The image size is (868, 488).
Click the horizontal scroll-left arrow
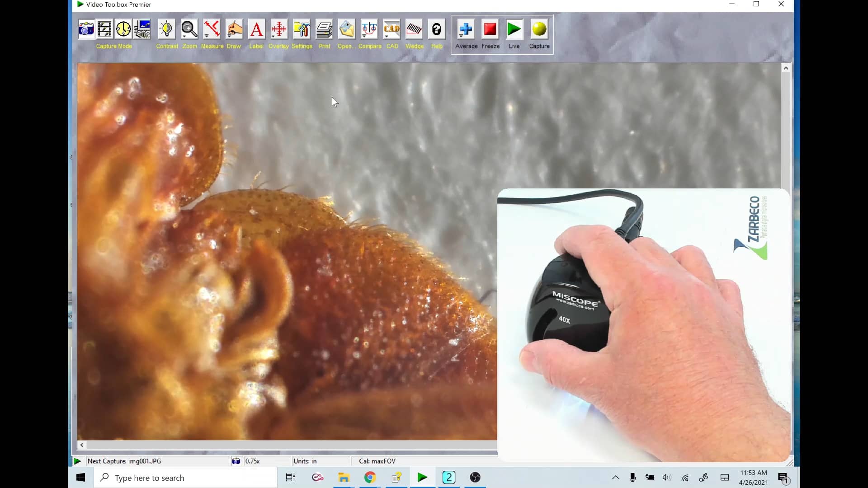pos(82,445)
